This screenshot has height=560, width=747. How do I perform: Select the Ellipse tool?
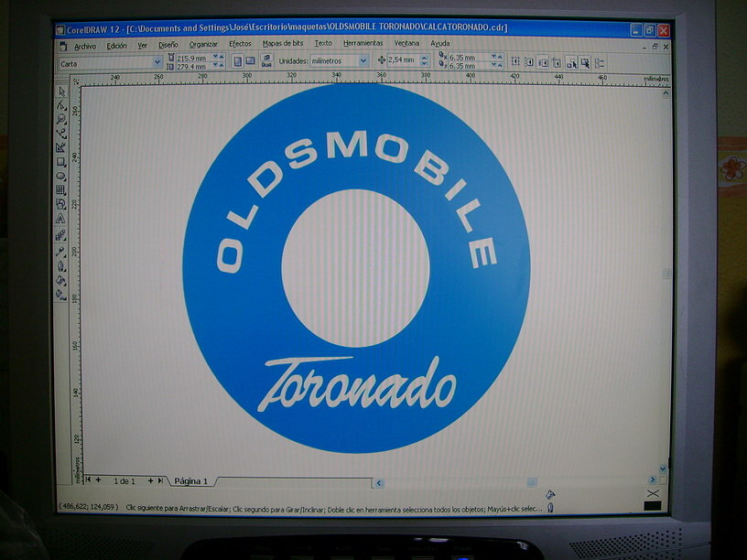[61, 177]
